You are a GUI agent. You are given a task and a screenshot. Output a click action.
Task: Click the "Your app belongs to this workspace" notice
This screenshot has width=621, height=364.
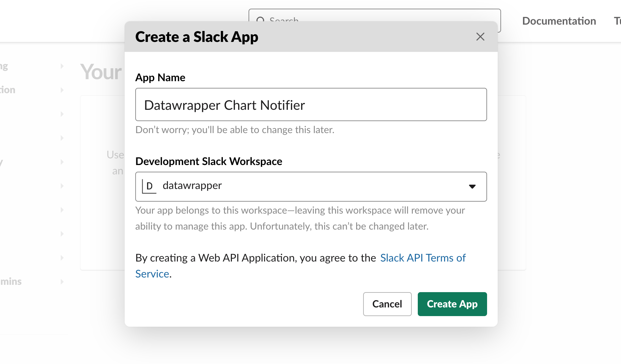[300, 218]
